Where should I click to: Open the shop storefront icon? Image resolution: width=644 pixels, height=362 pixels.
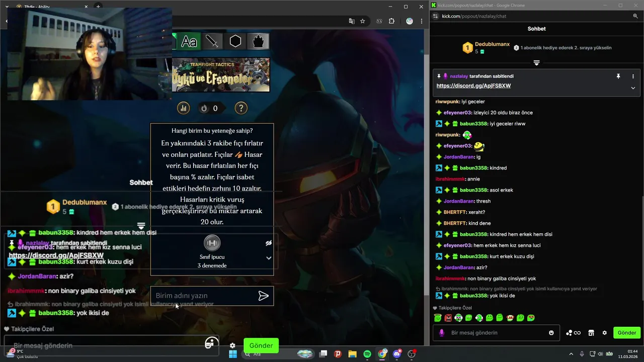pos(591,333)
